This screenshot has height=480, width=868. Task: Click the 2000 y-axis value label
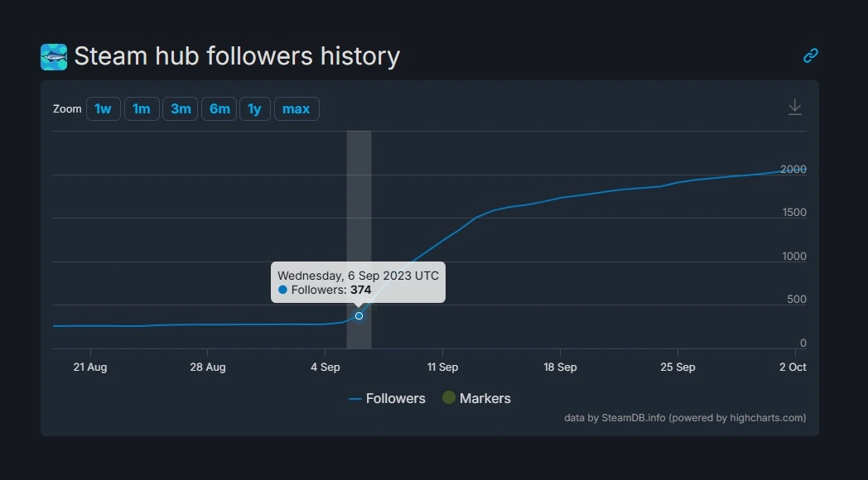click(x=793, y=169)
